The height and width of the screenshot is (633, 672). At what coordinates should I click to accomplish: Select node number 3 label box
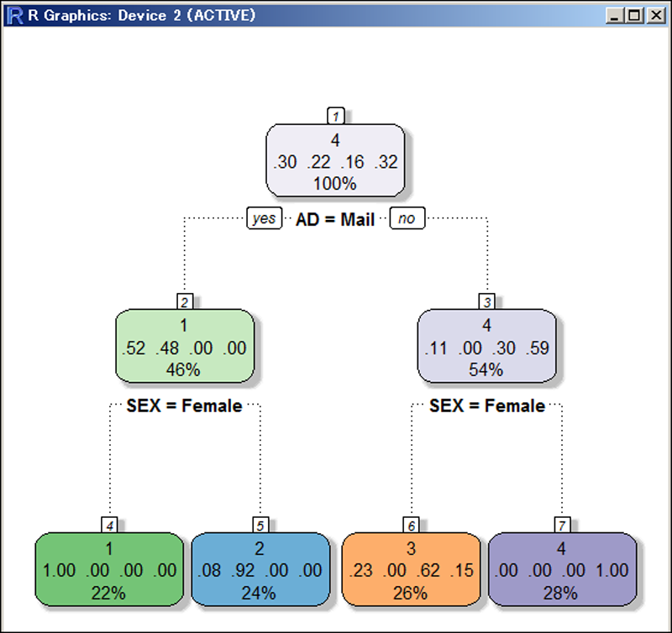tap(487, 301)
